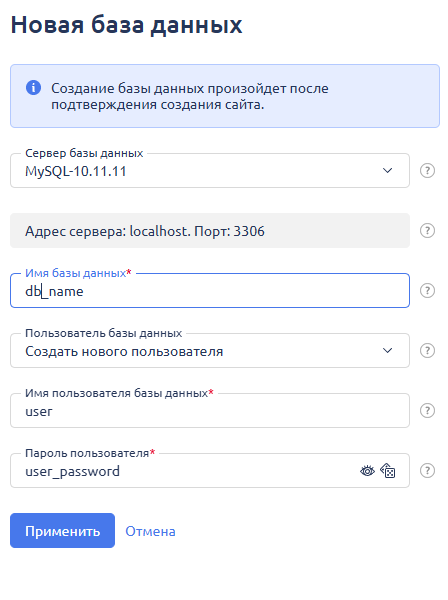Image resolution: width=448 pixels, height=600 pixels.
Task: Focus the Имя базы данных input with db_name
Action: pos(210,290)
